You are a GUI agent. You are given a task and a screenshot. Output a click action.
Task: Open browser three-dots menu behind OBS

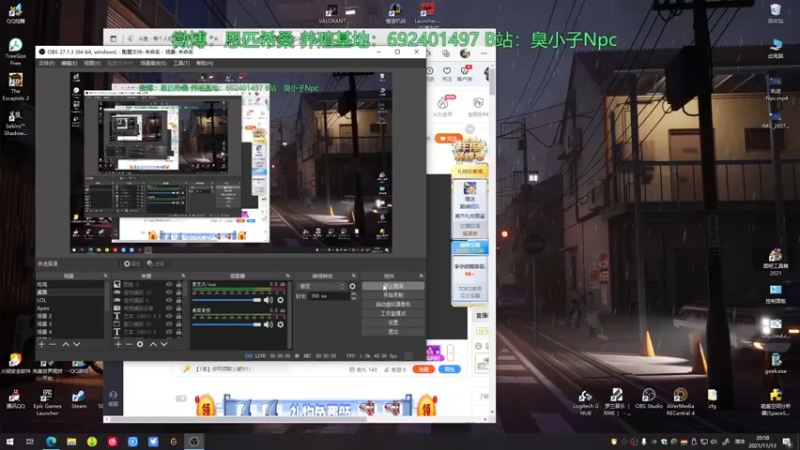pyautogui.click(x=484, y=53)
